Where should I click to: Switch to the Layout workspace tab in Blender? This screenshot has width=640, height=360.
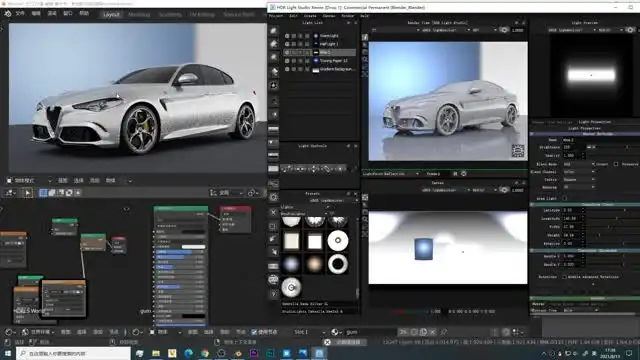pos(111,14)
